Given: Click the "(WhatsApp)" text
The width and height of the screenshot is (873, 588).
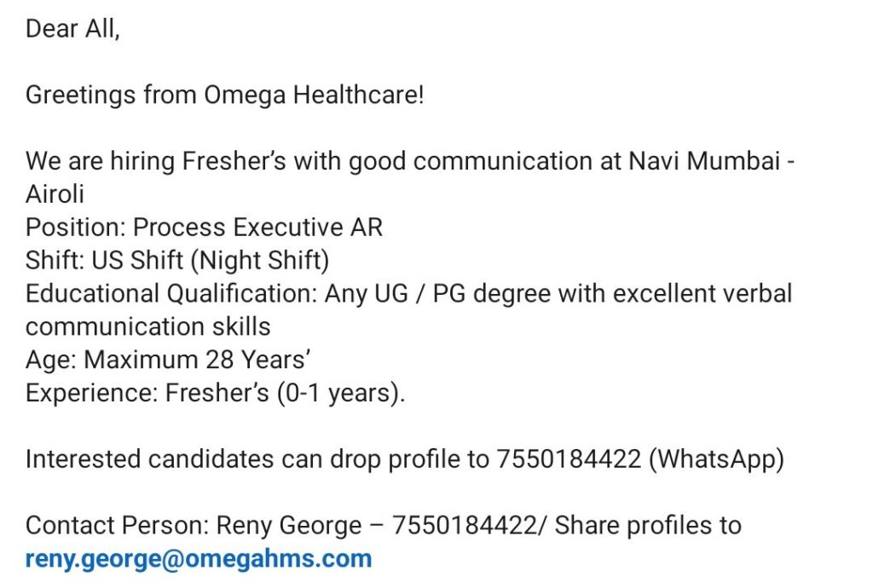Looking at the screenshot, I should [716, 459].
